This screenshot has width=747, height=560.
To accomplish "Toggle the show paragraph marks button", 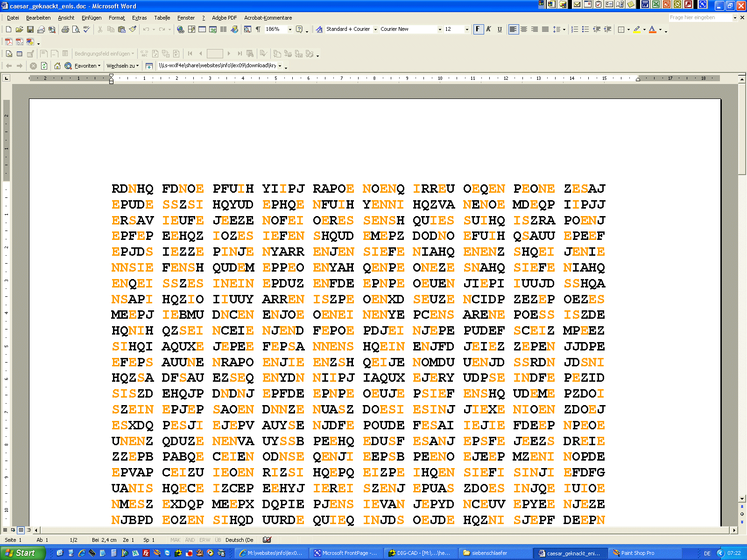I will [x=258, y=29].
